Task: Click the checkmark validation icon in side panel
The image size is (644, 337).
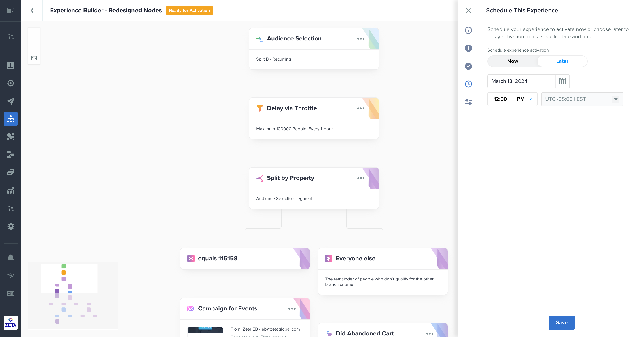Action: coord(468,66)
